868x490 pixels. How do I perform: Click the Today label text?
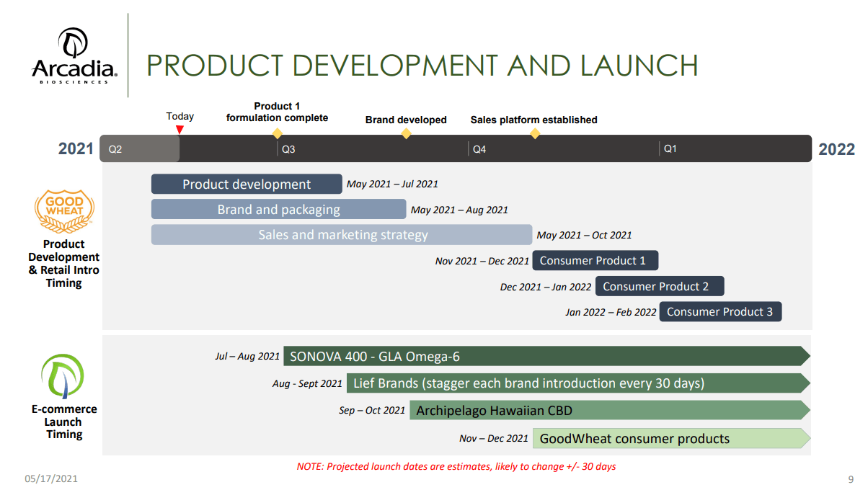tap(180, 116)
